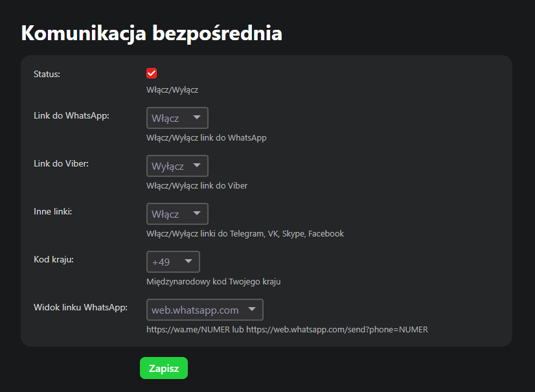
Task: Click the Link do WhatsApp: label
Action: pyautogui.click(x=71, y=115)
